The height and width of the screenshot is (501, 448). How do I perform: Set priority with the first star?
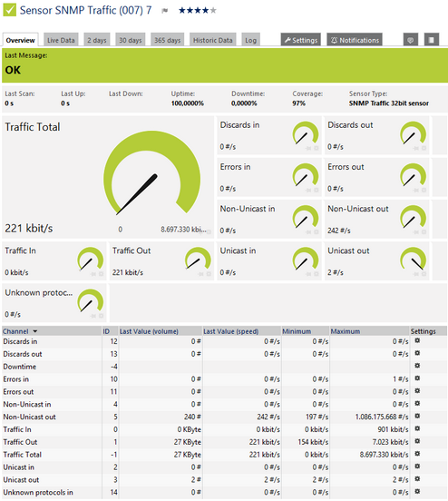click(x=182, y=11)
